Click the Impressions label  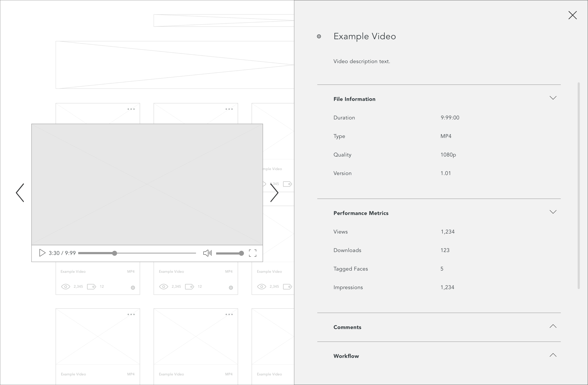(x=348, y=287)
